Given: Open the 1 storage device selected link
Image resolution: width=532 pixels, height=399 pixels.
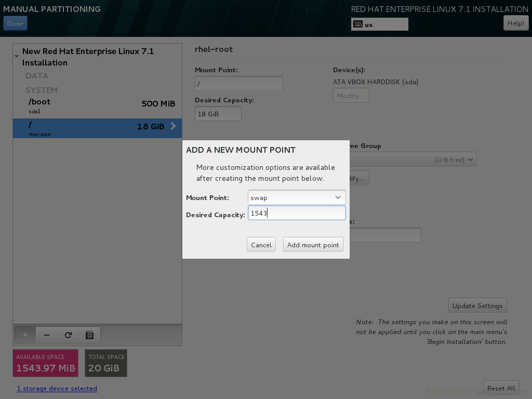Looking at the screenshot, I should [57, 389].
